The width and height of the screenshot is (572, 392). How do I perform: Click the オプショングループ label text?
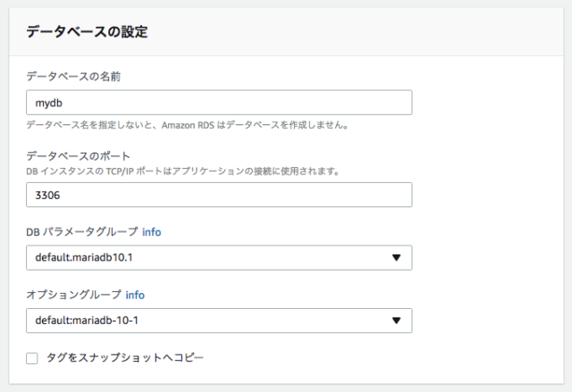pos(73,295)
